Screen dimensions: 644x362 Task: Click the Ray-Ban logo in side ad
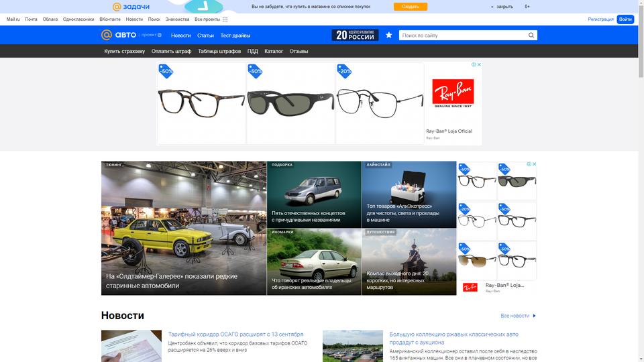(470, 288)
